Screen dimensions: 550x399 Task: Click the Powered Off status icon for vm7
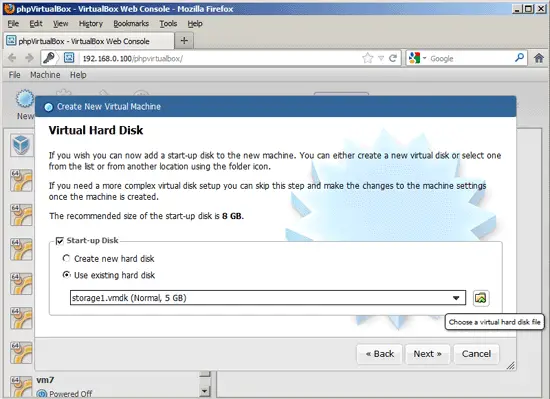pos(42,394)
